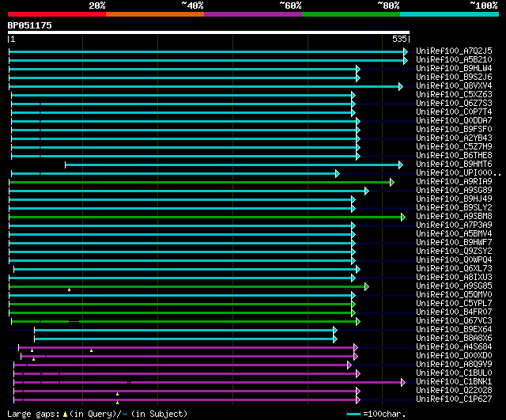Select the UniRef100_B4FR07 label
Image resolution: width=506 pixels, height=420 pixels.
pos(454,312)
